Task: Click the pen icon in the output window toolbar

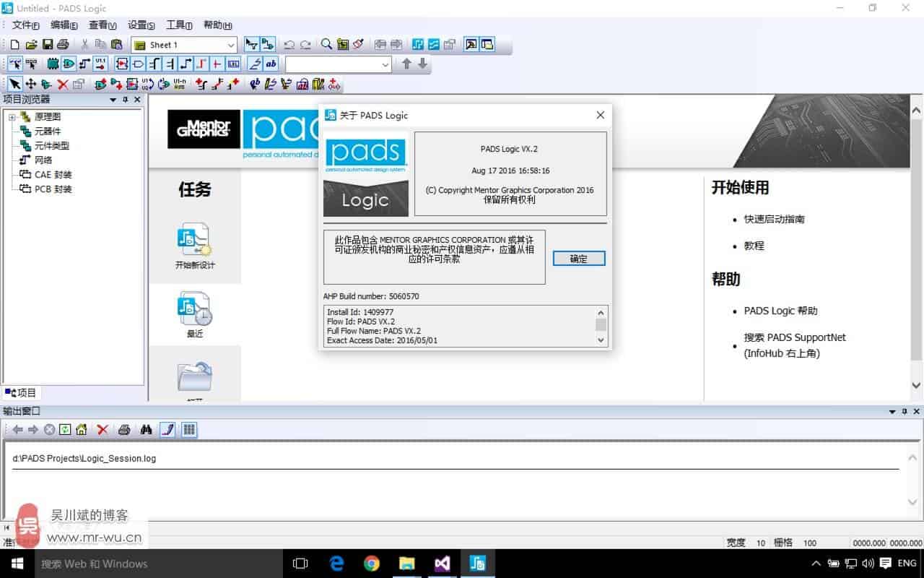Action: (167, 429)
